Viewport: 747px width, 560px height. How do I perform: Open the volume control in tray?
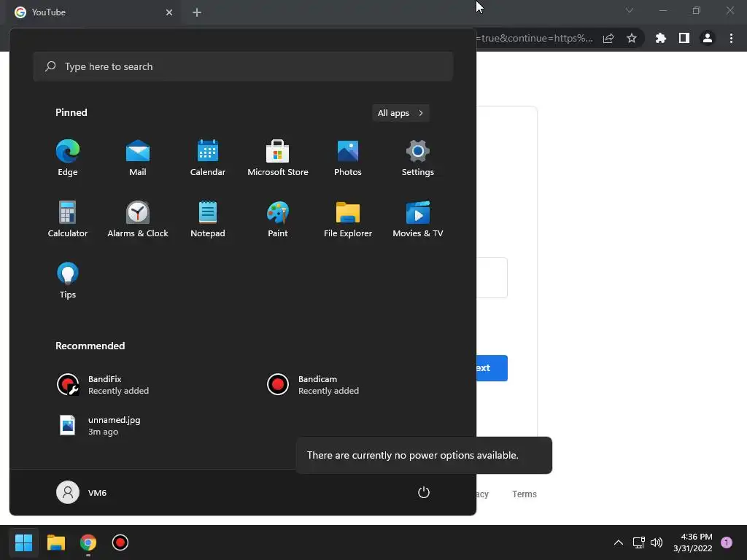point(657,542)
